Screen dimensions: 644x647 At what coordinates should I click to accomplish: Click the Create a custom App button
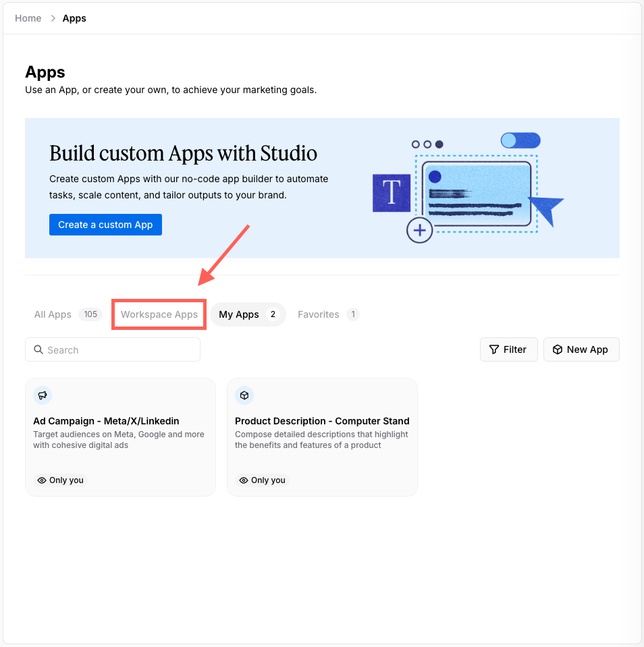pos(105,225)
